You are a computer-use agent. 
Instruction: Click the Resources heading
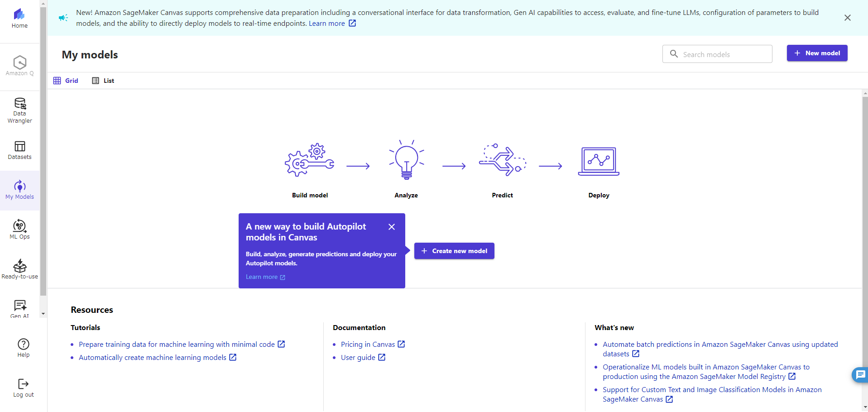[92, 310]
